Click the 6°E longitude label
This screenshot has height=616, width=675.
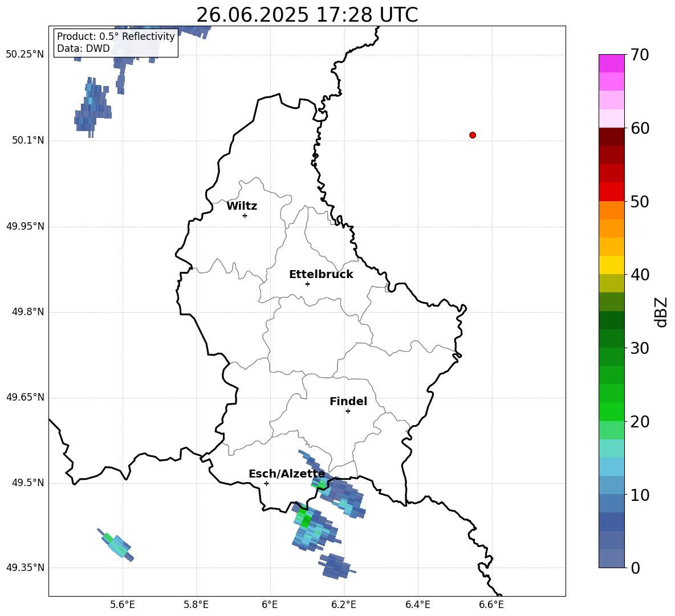(x=270, y=605)
